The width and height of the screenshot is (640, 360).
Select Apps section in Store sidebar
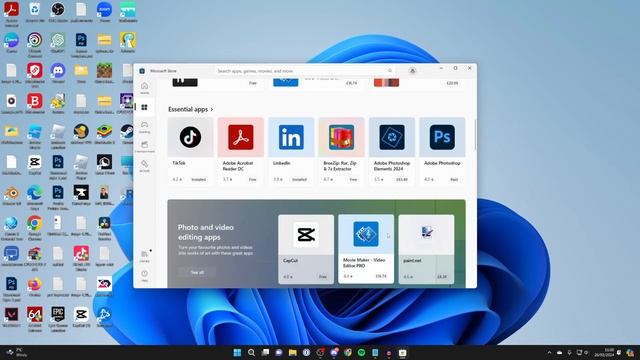[x=144, y=107]
